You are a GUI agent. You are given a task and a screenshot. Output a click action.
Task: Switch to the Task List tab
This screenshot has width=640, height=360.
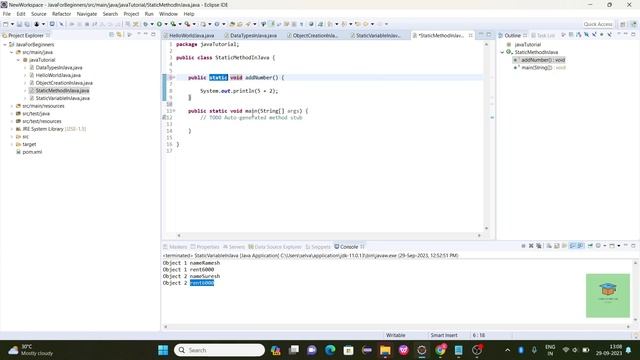[543, 36]
